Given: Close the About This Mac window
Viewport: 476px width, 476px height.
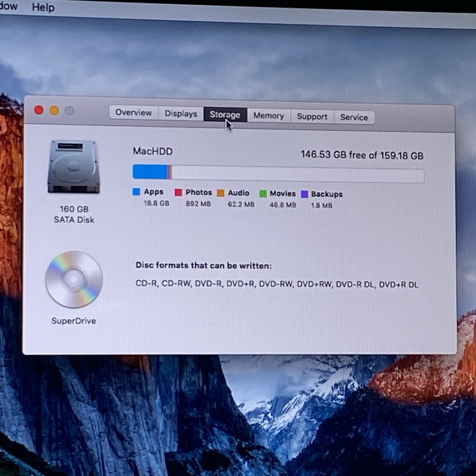Looking at the screenshot, I should [x=39, y=110].
